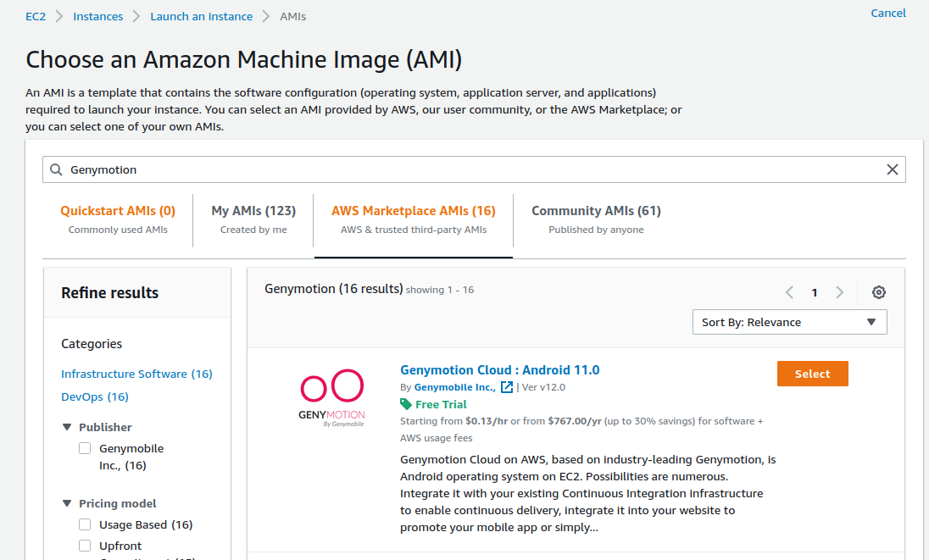Click the Genymotion logo thumbnail
The height and width of the screenshot is (560, 929).
point(332,397)
